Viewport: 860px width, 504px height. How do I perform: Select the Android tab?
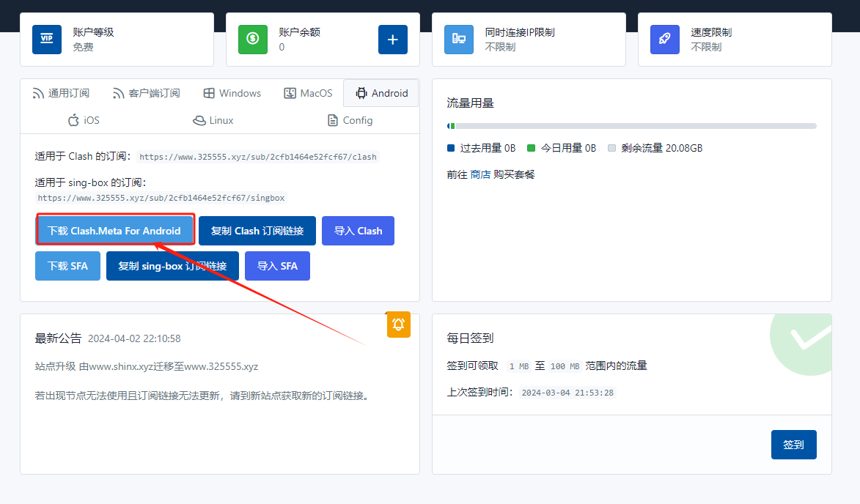(x=382, y=93)
